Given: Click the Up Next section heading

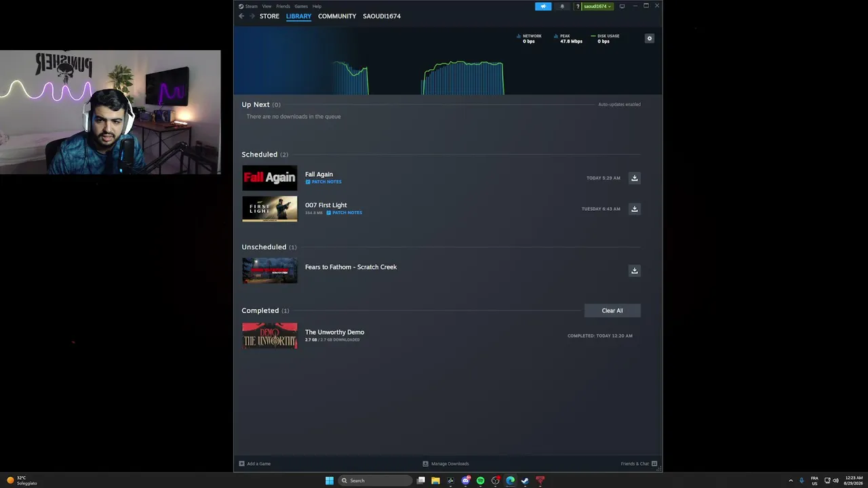Looking at the screenshot, I should [x=256, y=104].
